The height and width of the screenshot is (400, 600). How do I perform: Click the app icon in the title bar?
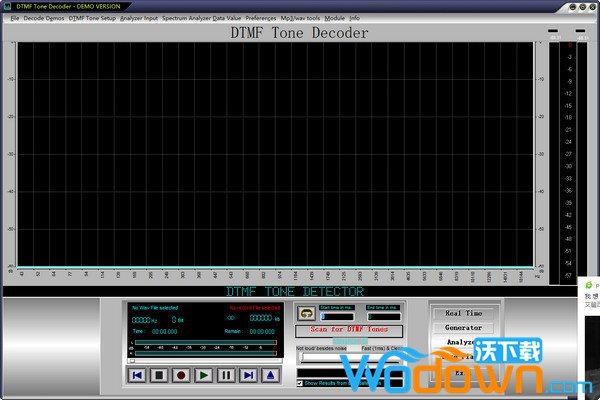(x=8, y=6)
